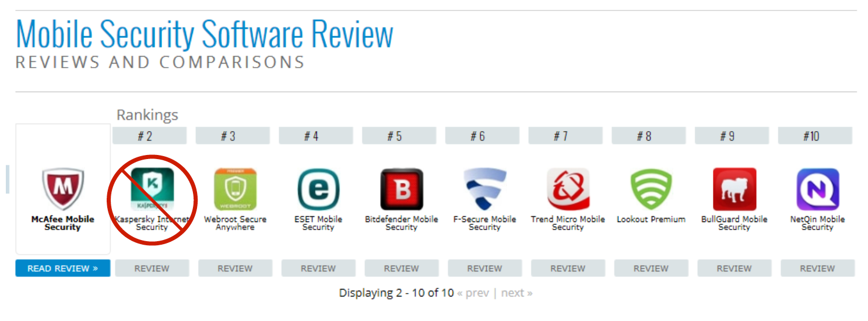Select the #10 ranking label
The image size is (868, 321).
click(816, 136)
